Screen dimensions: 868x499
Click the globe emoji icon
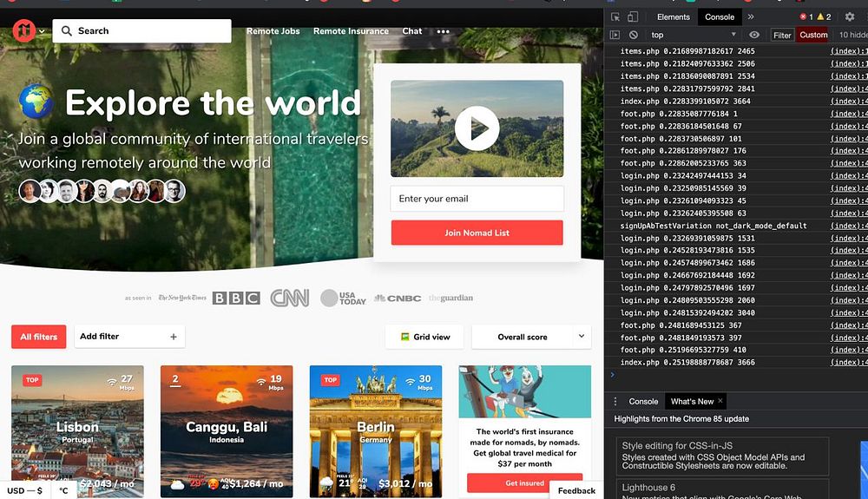(x=36, y=102)
